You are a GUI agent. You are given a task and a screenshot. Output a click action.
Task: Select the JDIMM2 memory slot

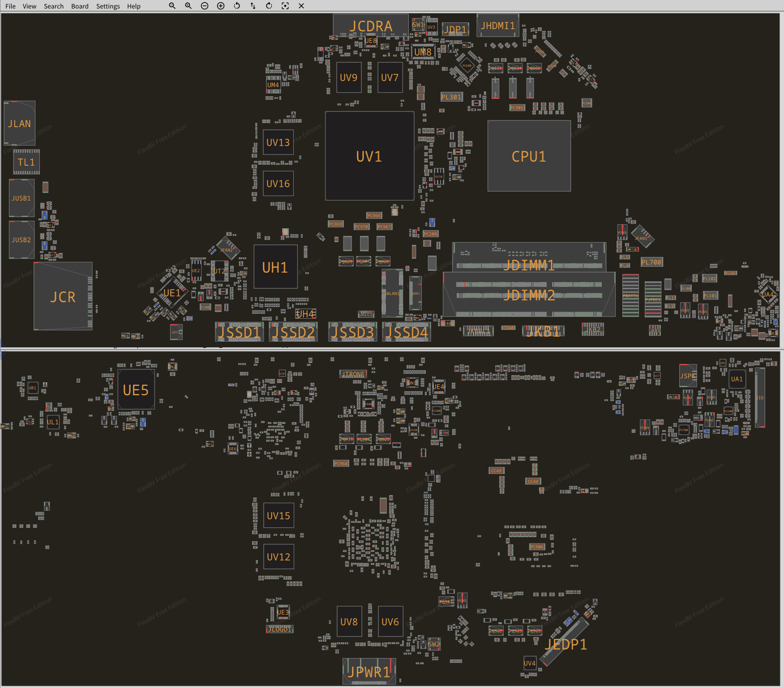[x=529, y=295]
